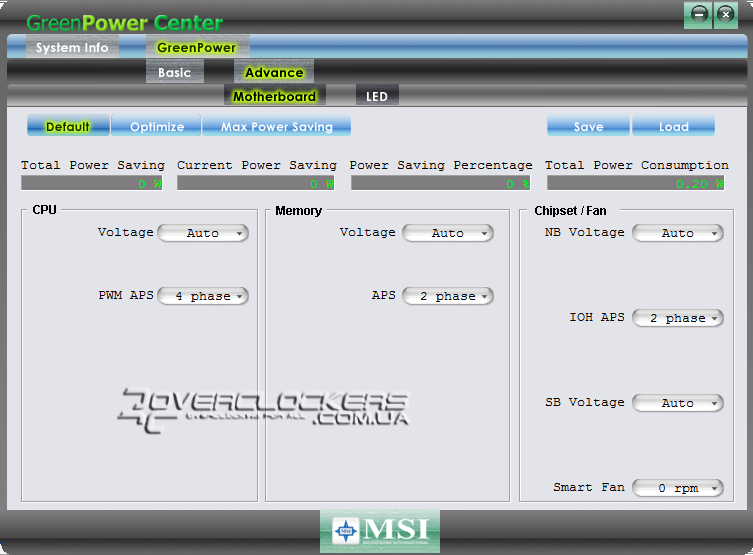Click the "Smart Fan" label
Screen dimensions: 753x555
tap(589, 487)
